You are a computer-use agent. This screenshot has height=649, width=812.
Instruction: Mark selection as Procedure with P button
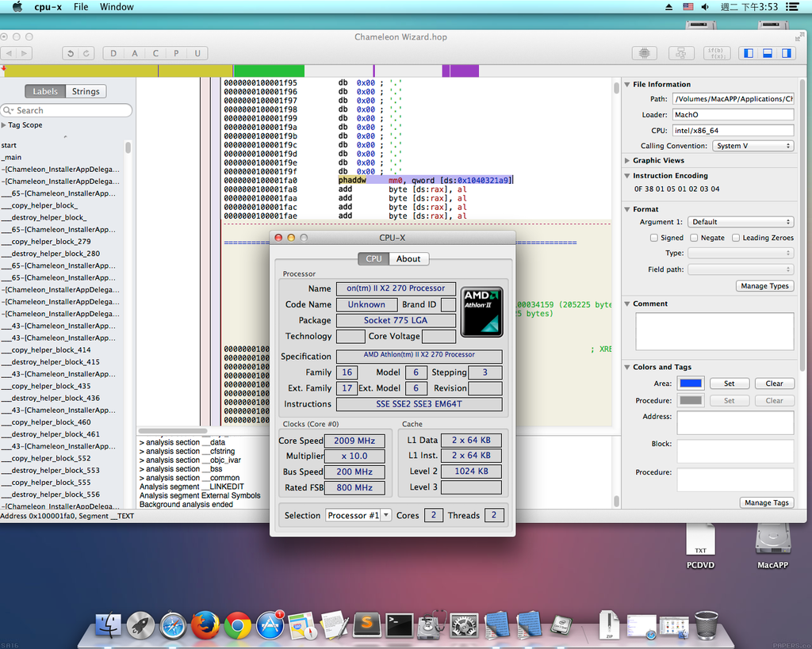177,53
